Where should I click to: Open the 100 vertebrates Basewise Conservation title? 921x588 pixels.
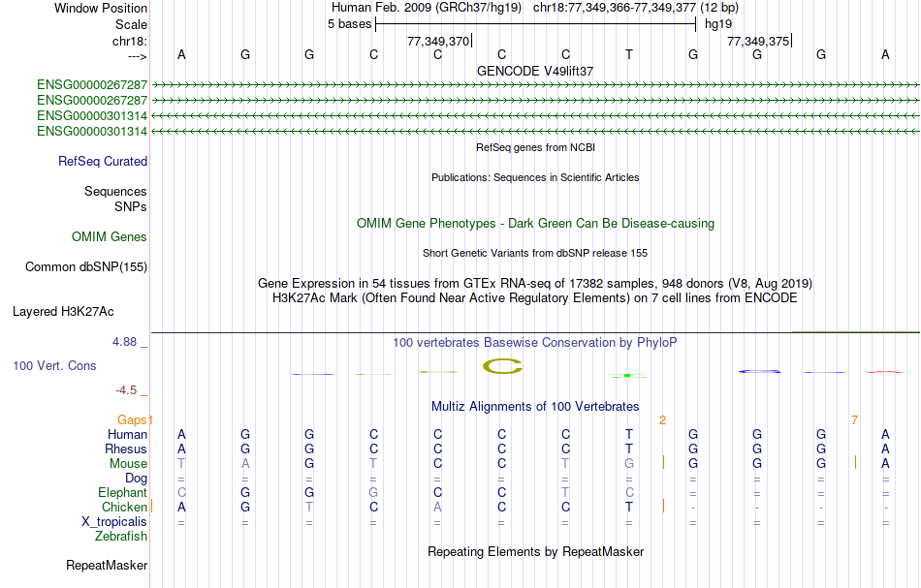[535, 343]
